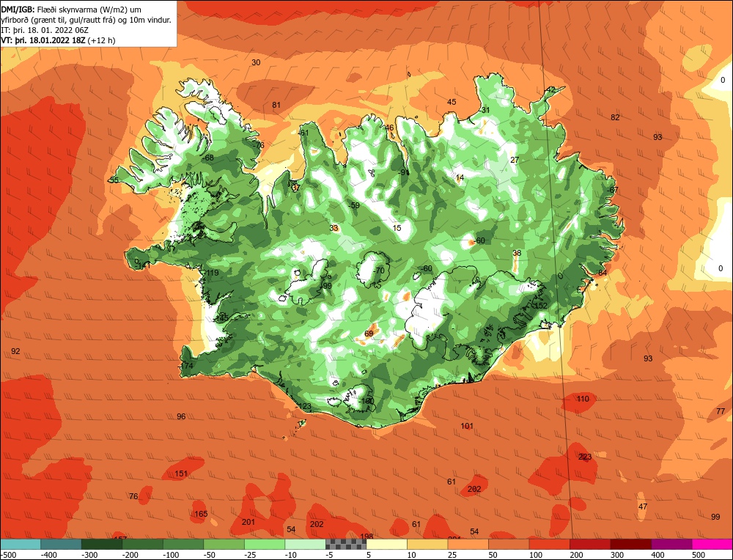Click the flux value 42 at the northeast tip

(550, 89)
